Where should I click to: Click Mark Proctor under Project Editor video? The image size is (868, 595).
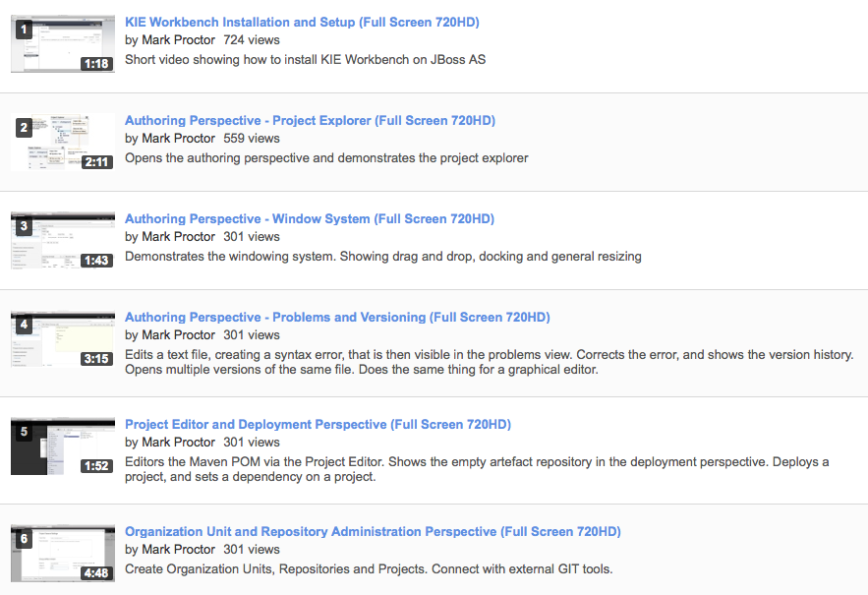[x=178, y=443]
